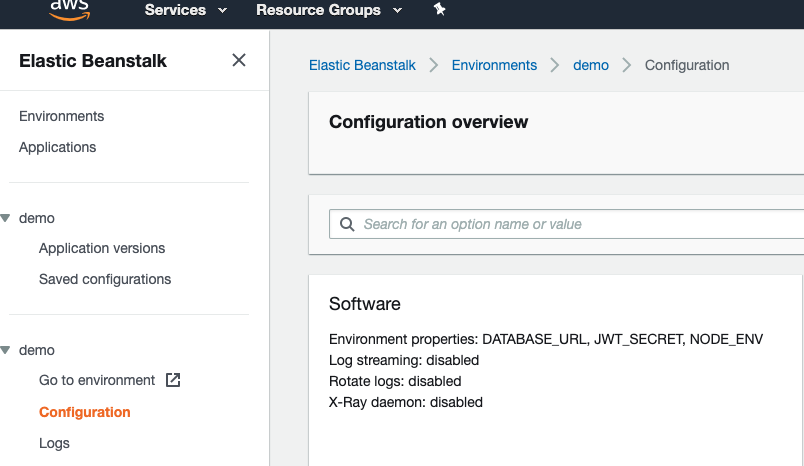
Task: Click the demo breadcrumb link
Action: [591, 65]
